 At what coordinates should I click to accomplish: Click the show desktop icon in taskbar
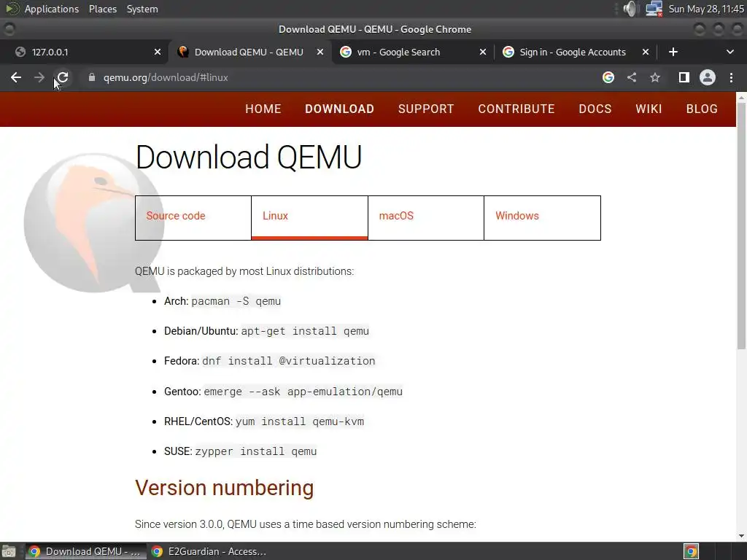point(9,551)
